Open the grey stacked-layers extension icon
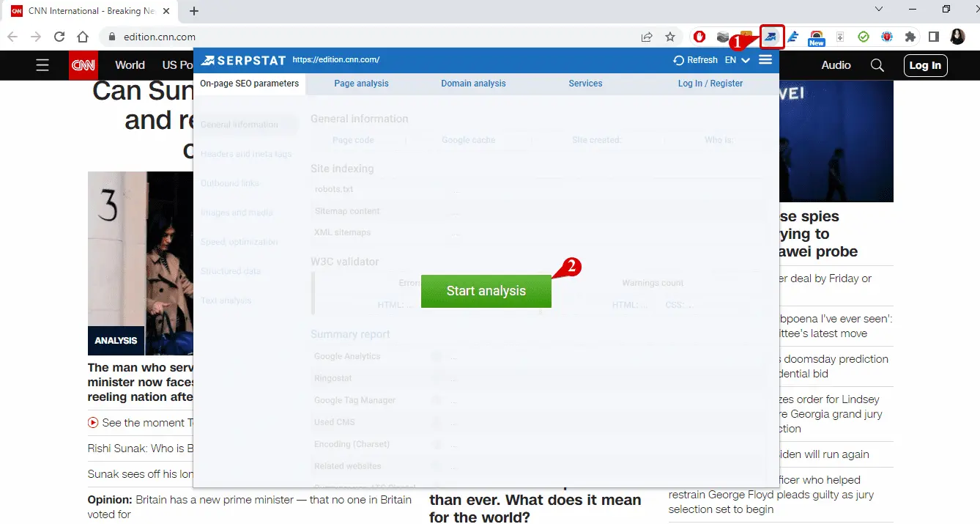The height and width of the screenshot is (524, 980). pos(723,37)
